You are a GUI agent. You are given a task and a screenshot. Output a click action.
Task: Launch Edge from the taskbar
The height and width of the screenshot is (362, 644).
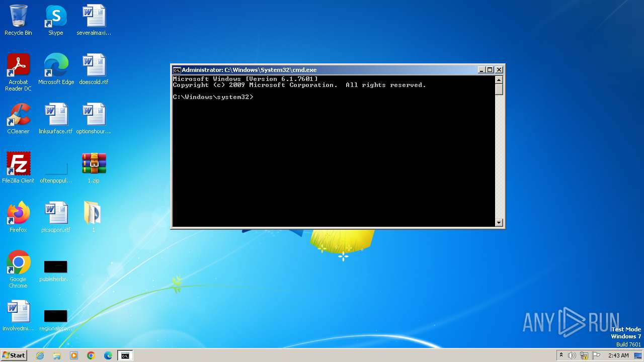(108, 355)
